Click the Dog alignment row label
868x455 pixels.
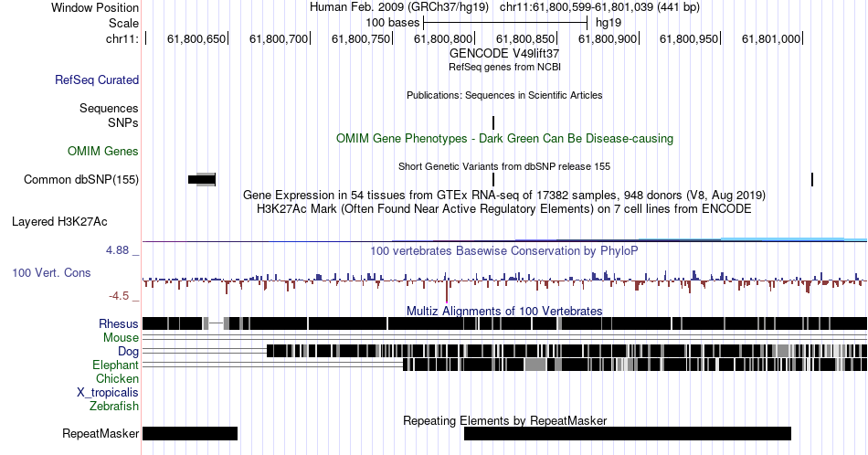click(129, 351)
